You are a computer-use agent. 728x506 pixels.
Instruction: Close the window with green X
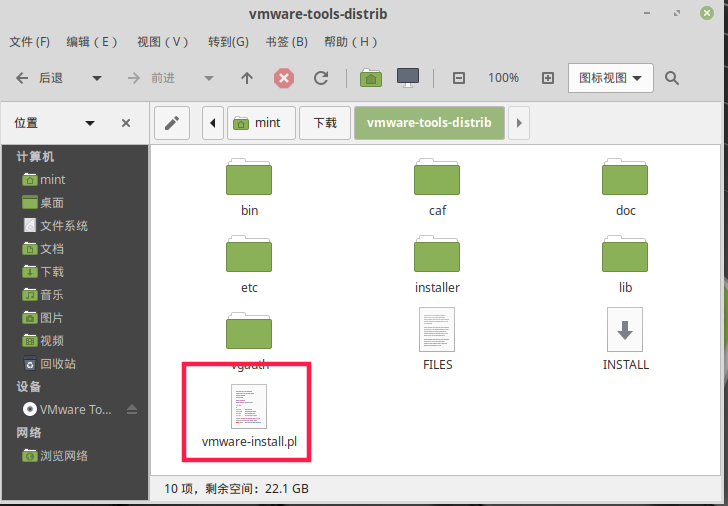707,13
